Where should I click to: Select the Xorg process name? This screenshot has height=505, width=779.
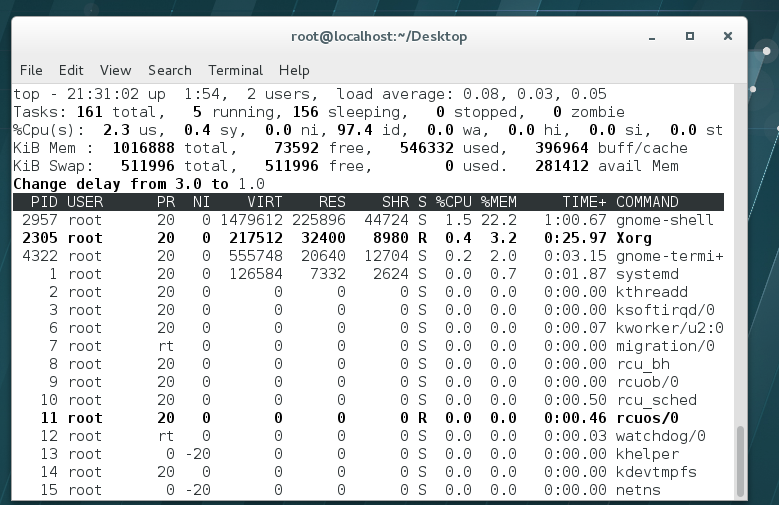tap(634, 238)
